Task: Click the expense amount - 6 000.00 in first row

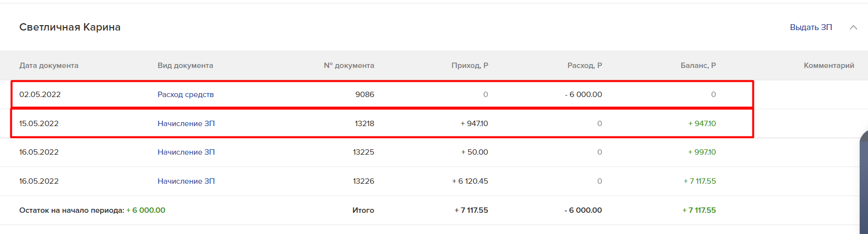Action: [x=583, y=95]
